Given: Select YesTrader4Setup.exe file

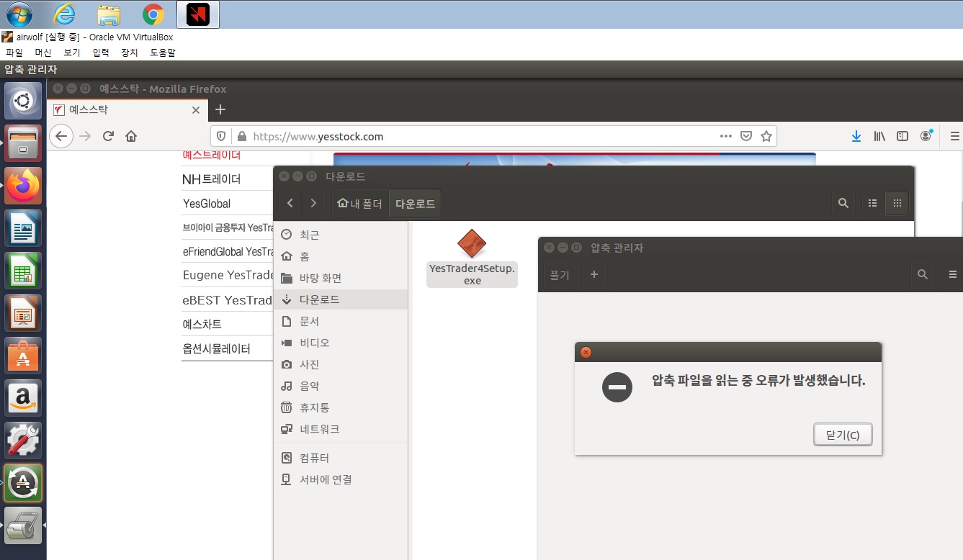Looking at the screenshot, I should [x=472, y=258].
